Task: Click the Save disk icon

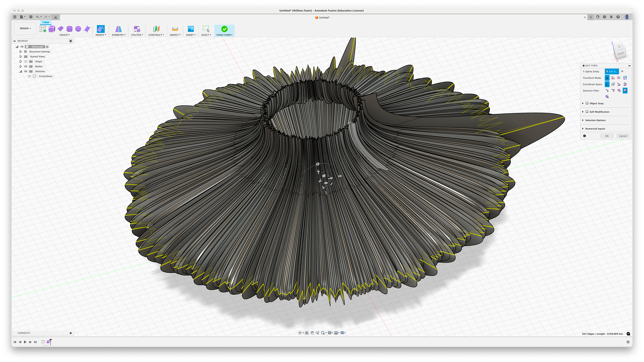Action: tap(31, 17)
